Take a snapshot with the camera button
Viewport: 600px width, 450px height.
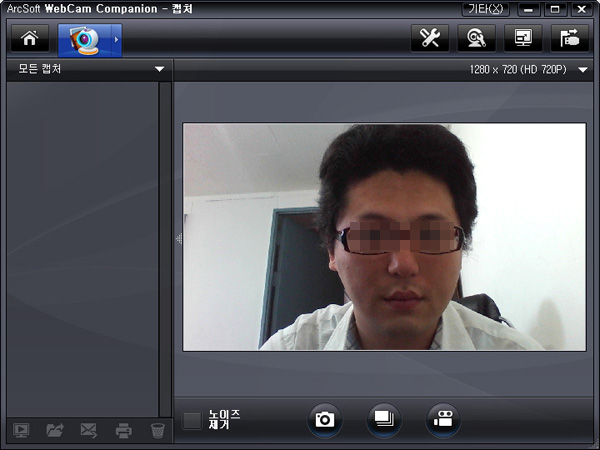pos(324,420)
